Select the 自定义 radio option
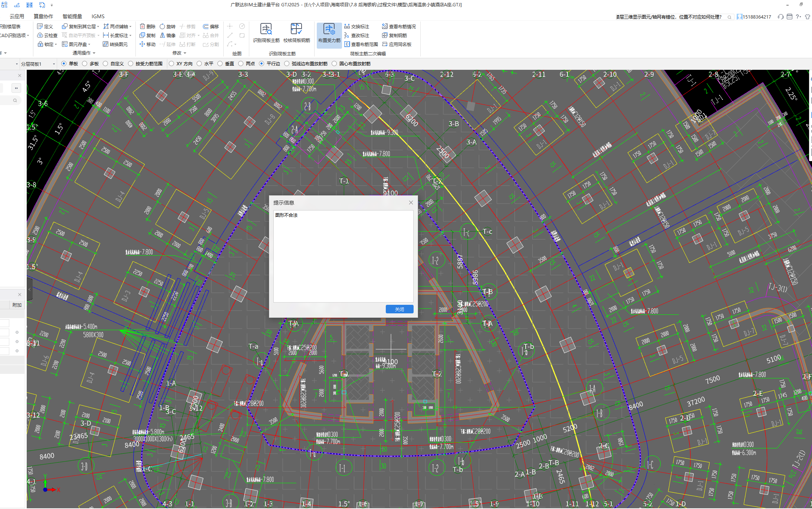Screen dimensions: 812x509 [x=105, y=63]
